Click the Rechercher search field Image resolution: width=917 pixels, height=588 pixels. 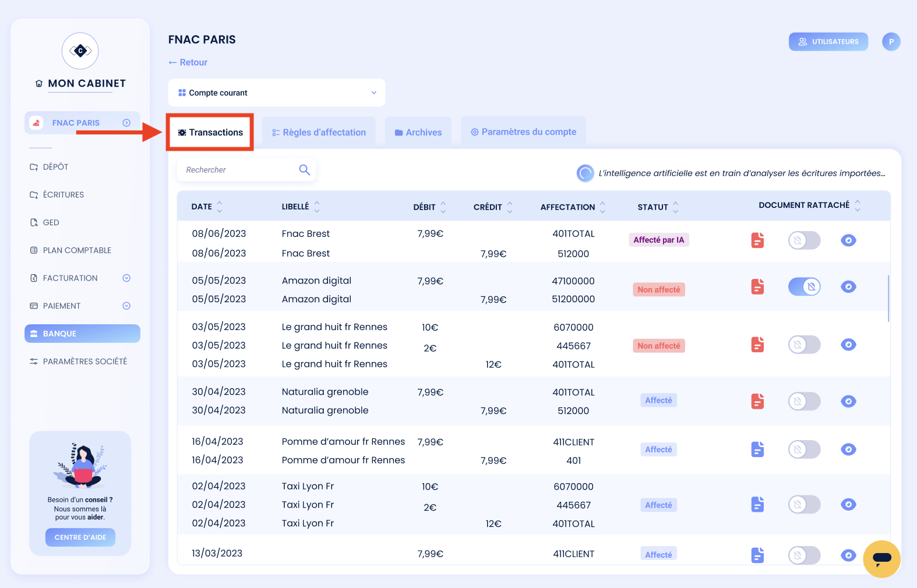246,169
